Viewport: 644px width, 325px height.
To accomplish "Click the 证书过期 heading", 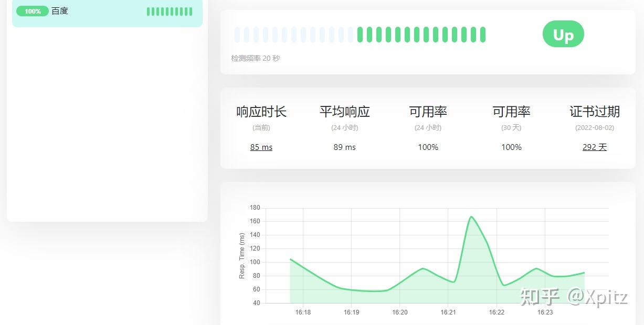I will (x=595, y=111).
